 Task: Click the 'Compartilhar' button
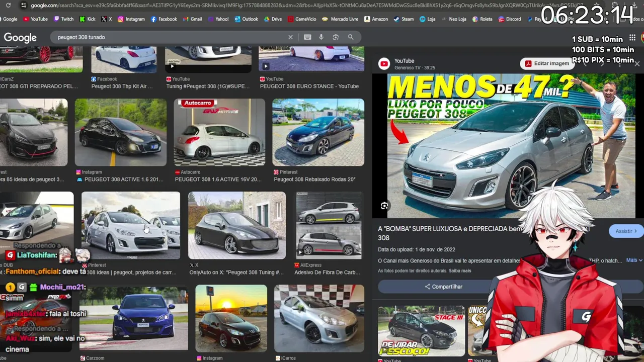(443, 287)
